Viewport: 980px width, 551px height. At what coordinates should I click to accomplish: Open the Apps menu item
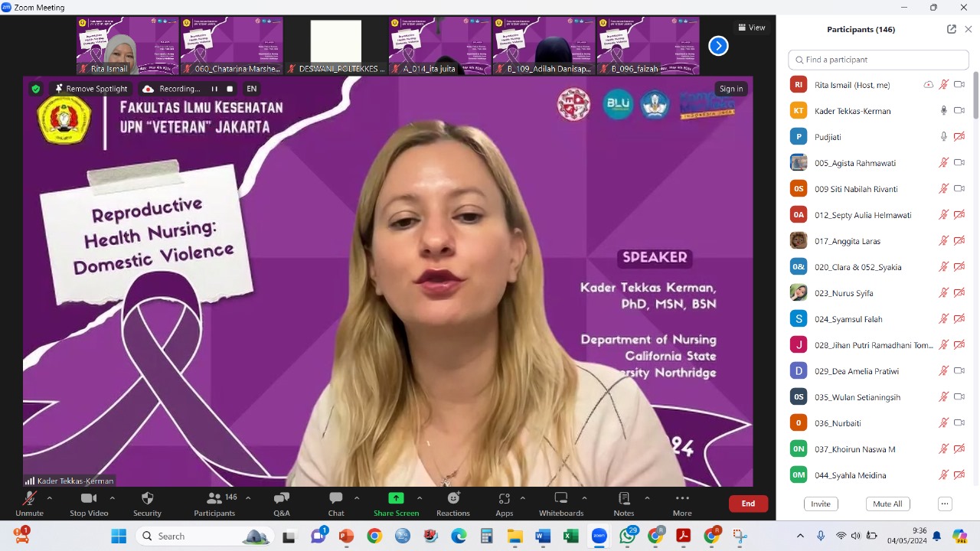tap(504, 499)
